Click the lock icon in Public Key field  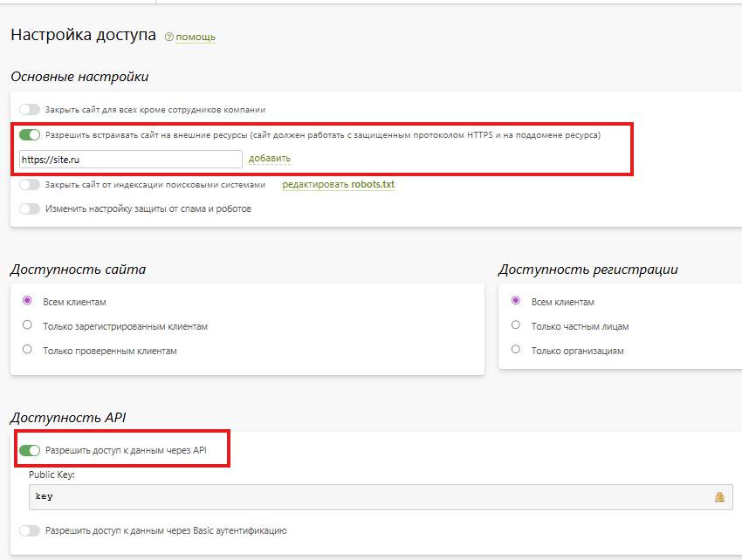click(719, 496)
